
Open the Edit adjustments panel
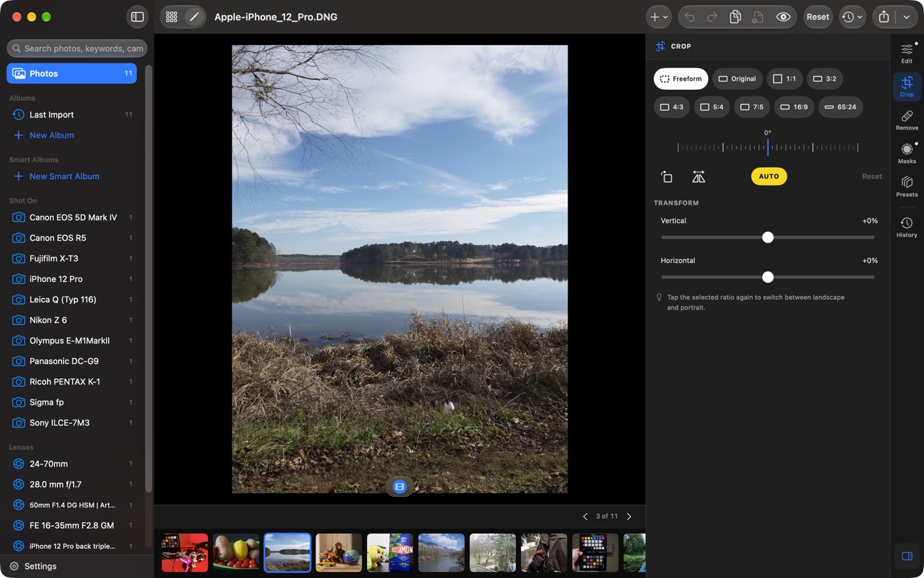click(907, 54)
